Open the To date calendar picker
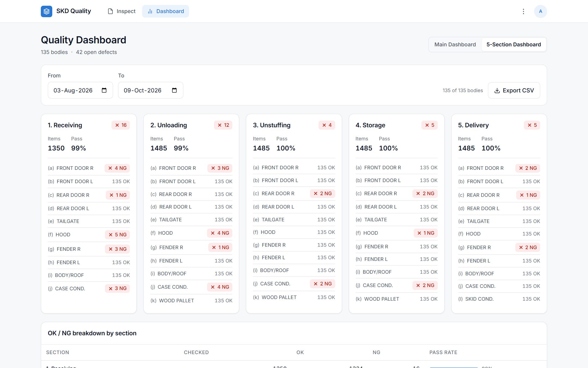The height and width of the screenshot is (368, 588). [x=174, y=90]
